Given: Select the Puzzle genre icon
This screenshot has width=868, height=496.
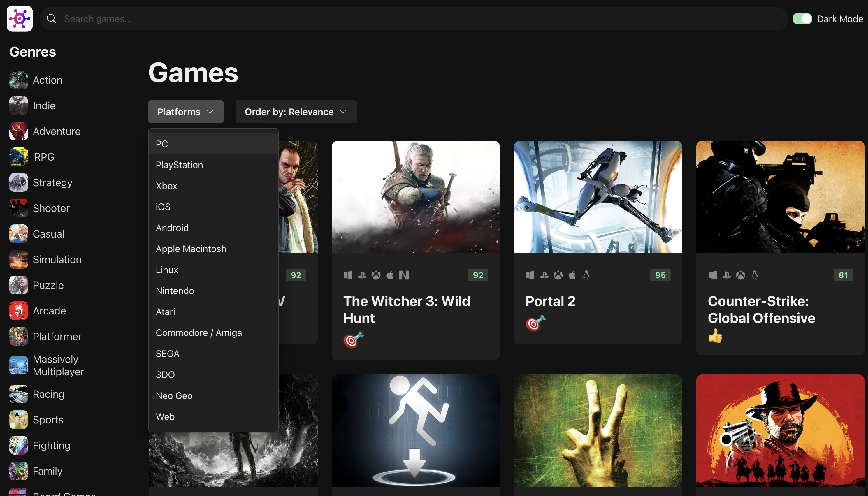Looking at the screenshot, I should [x=18, y=285].
